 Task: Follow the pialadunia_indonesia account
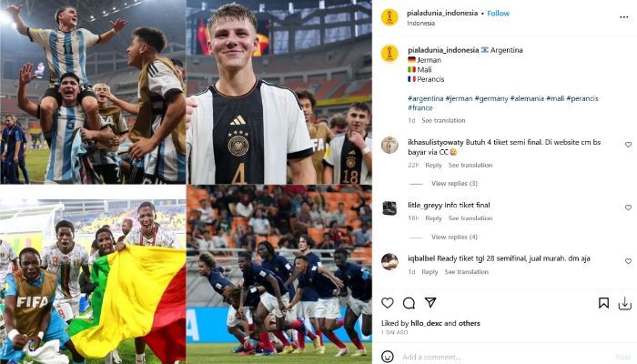[x=498, y=14]
